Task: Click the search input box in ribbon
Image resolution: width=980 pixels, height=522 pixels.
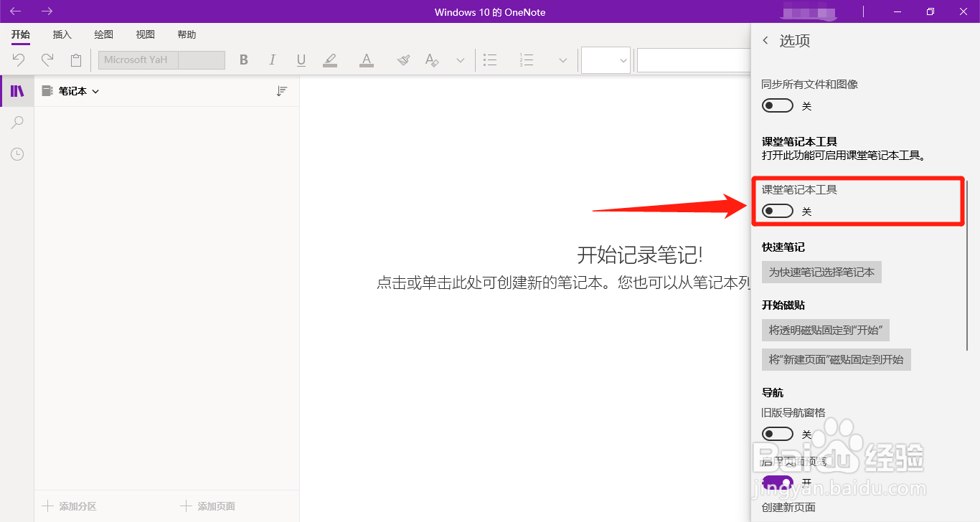Action: click(x=693, y=60)
